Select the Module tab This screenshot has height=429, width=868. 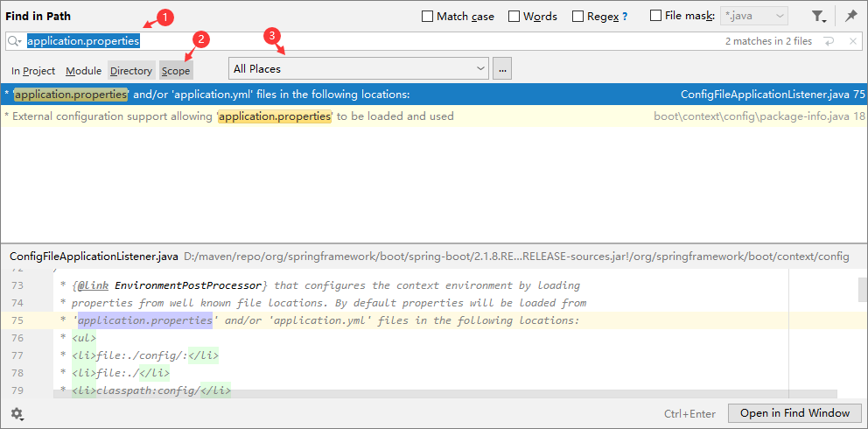[x=84, y=71]
